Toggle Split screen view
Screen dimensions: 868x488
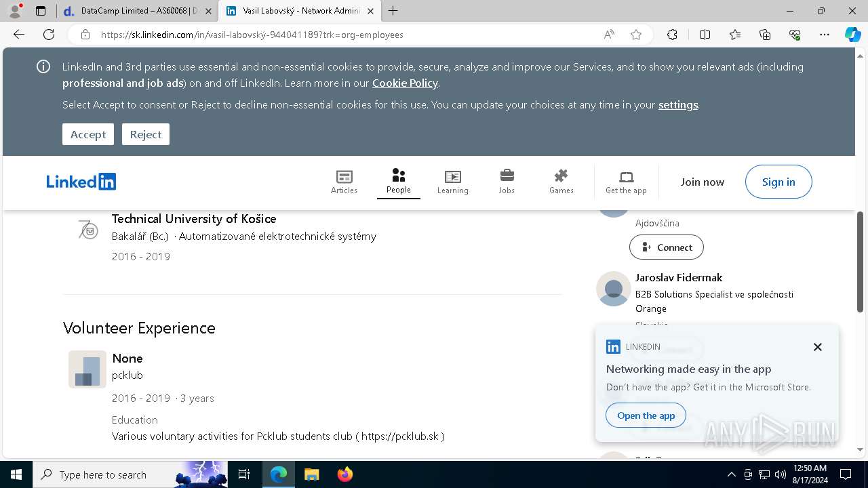click(705, 35)
